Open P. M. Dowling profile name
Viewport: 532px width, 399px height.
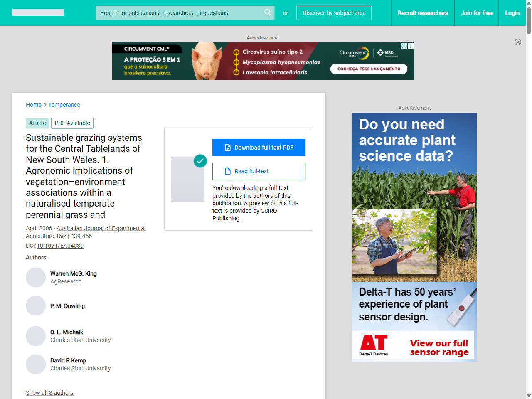[x=67, y=306]
